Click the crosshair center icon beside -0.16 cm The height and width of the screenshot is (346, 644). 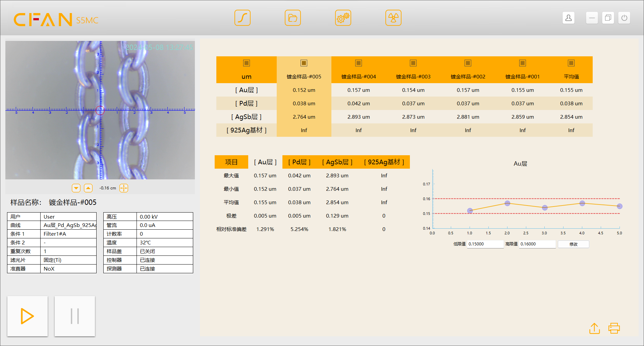click(124, 188)
